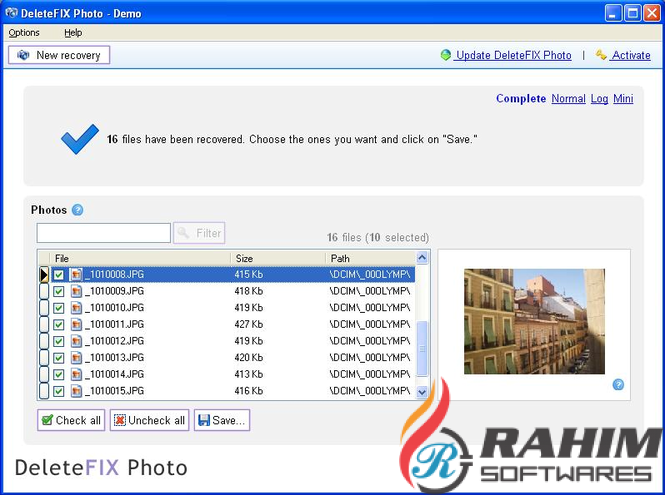Uncheck the checkbox for _1010010.JPG
The height and width of the screenshot is (495, 665).
point(59,308)
